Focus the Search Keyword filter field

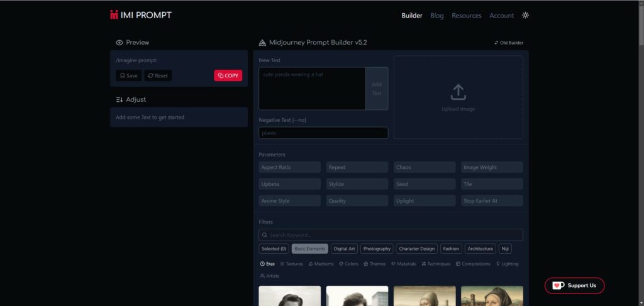391,235
